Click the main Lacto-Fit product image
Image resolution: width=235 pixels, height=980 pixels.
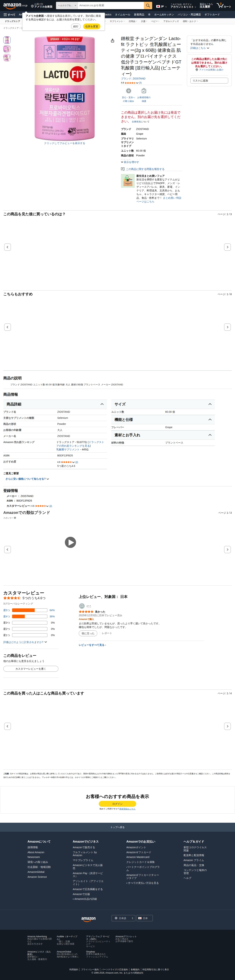[x=64, y=88]
